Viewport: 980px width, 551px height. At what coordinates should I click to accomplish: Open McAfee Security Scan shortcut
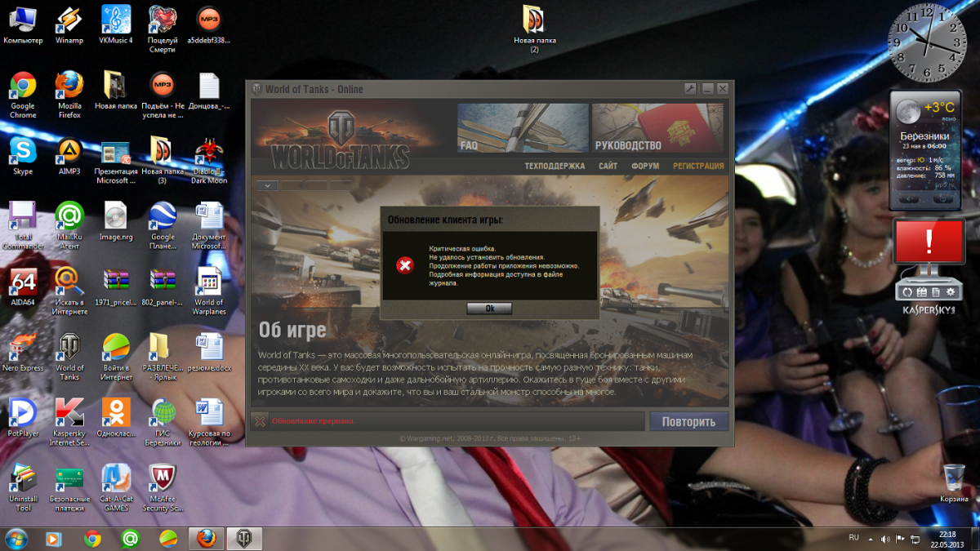click(x=163, y=487)
